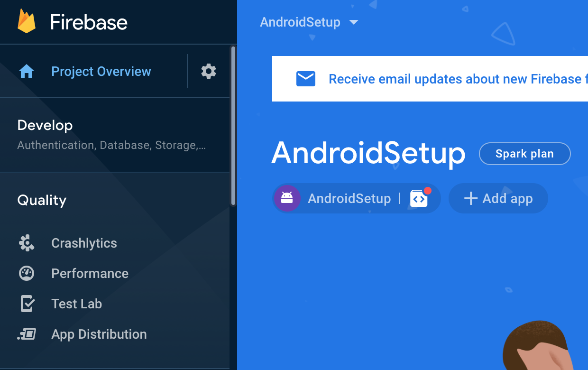Viewport: 588px width, 370px height.
Task: Select the purple Android app icon
Action: [287, 198]
